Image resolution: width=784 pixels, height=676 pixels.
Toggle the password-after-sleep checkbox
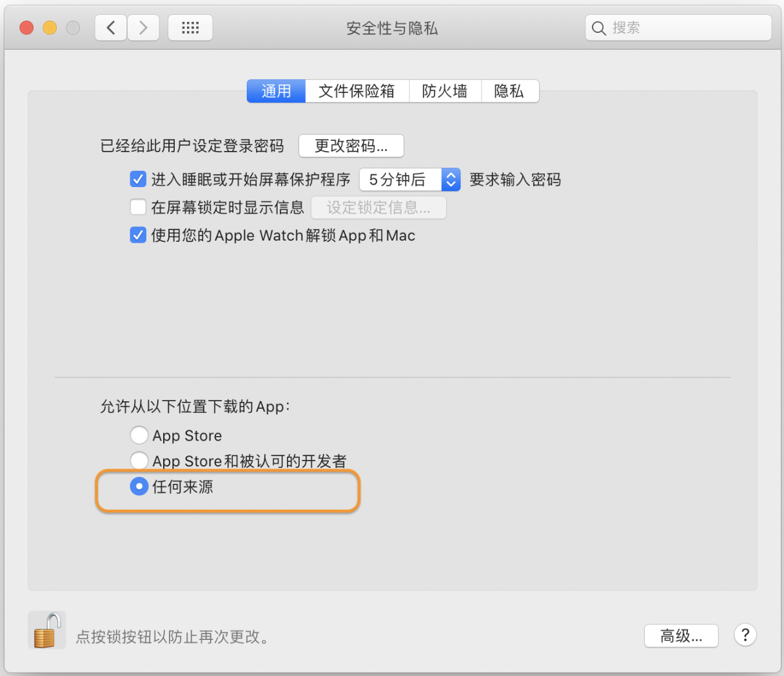[x=138, y=179]
